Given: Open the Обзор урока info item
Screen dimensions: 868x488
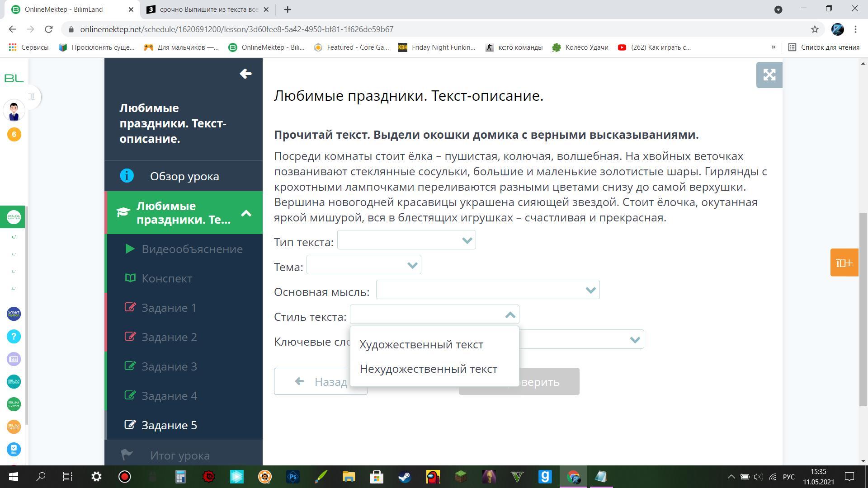Looking at the screenshot, I should (184, 176).
